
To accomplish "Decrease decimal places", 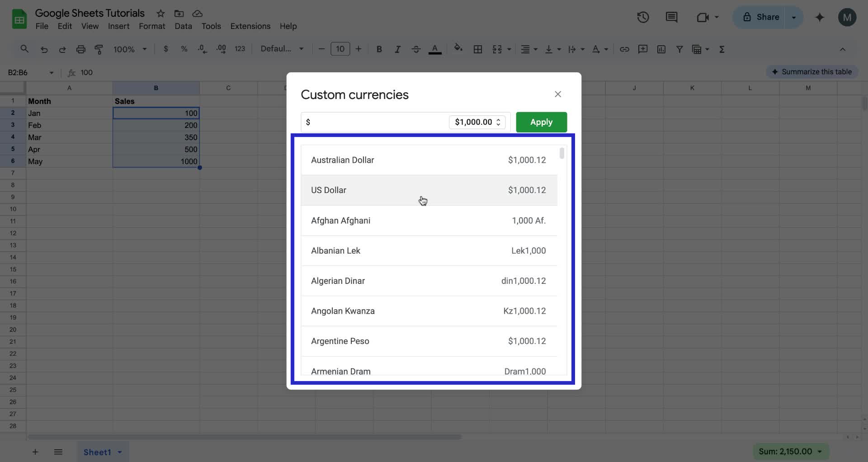I will [202, 49].
